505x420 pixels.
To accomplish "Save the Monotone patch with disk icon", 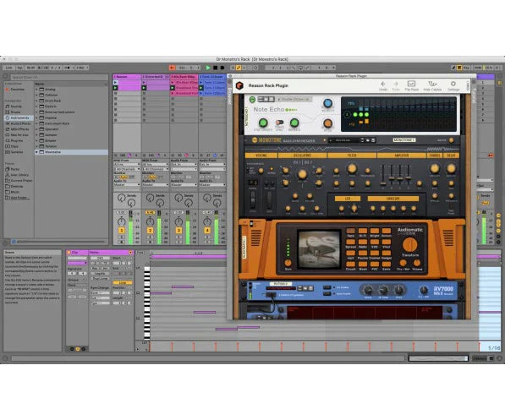I will (x=373, y=140).
